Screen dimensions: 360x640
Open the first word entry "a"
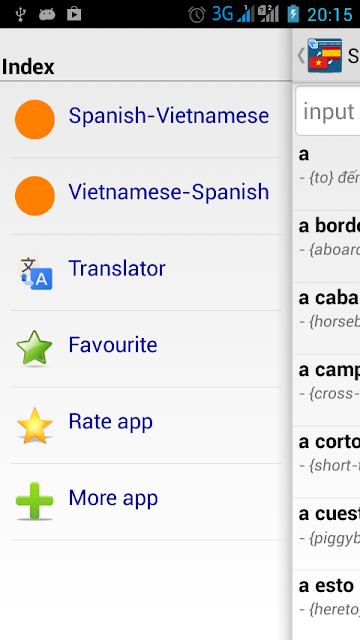pos(327,175)
